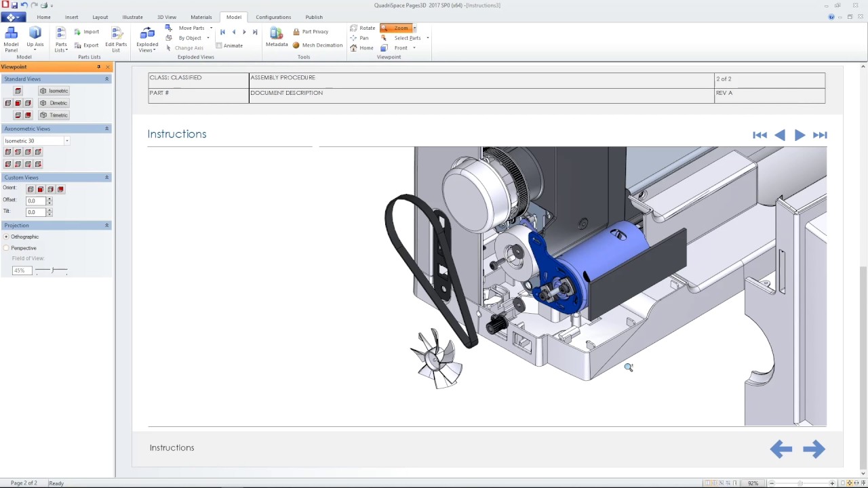The image size is (868, 488).
Task: Select the Rotate viewpoint tool
Action: (363, 28)
